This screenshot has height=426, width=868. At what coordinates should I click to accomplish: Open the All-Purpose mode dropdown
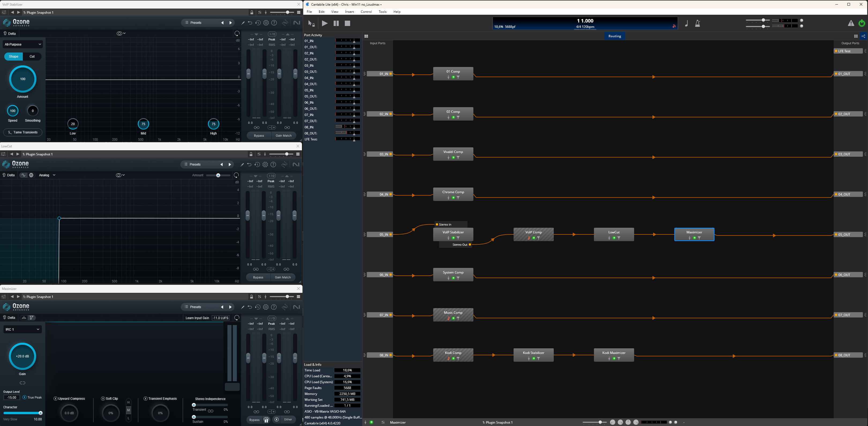click(x=23, y=44)
